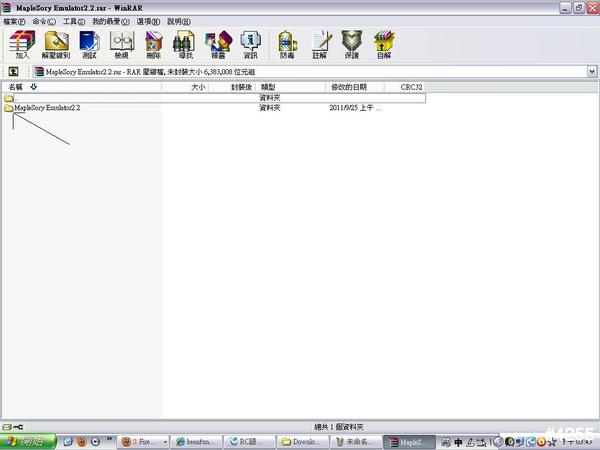Click the status text 總共 1 個資料夾

click(338, 427)
